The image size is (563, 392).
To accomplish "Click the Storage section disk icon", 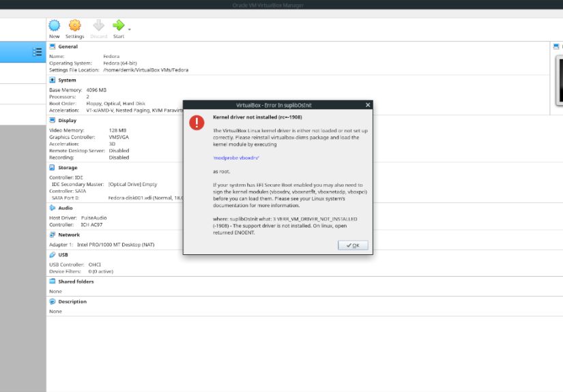I will (53, 168).
